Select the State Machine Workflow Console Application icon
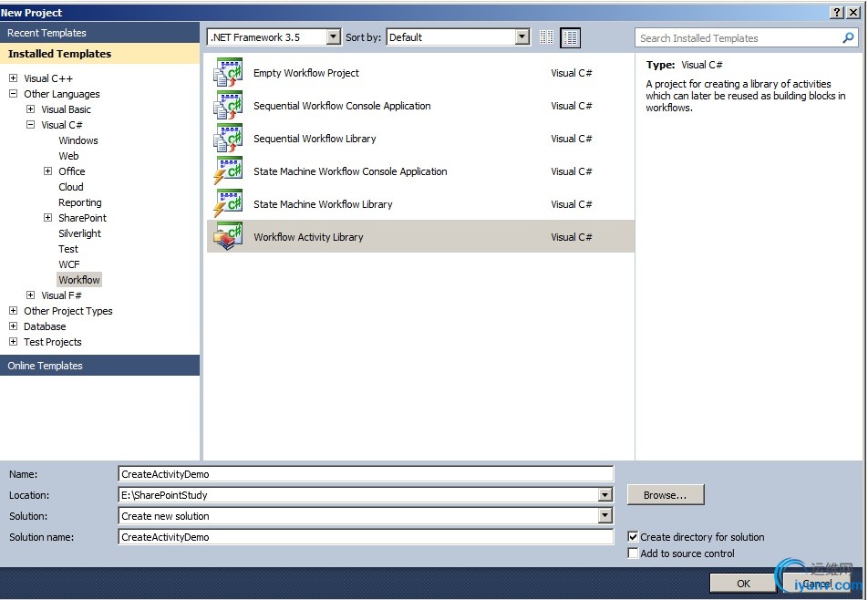Viewport: 868px width, 600px height. tap(228, 171)
